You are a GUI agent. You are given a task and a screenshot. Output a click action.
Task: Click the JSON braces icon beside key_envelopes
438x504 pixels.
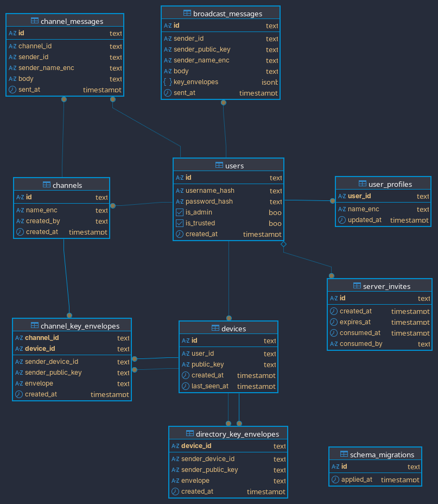click(168, 82)
